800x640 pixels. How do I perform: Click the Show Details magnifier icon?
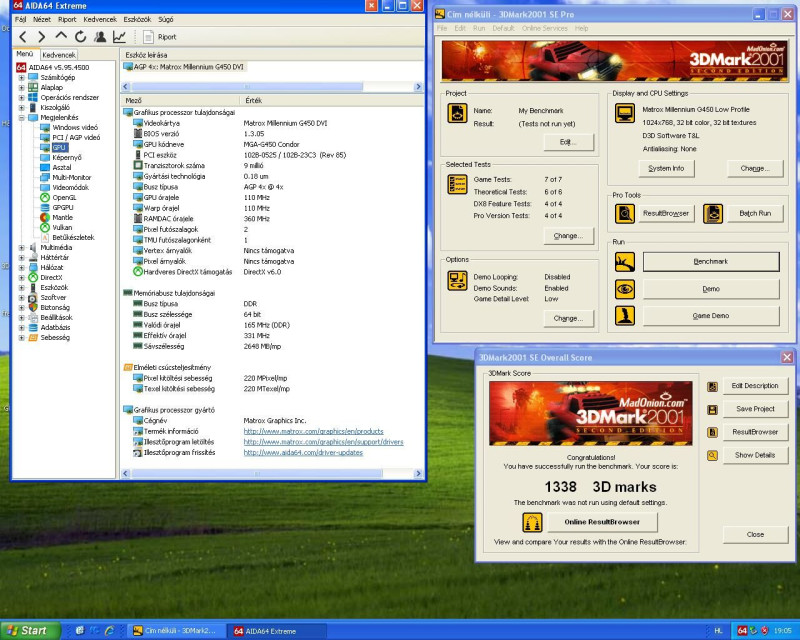pyautogui.click(x=712, y=455)
